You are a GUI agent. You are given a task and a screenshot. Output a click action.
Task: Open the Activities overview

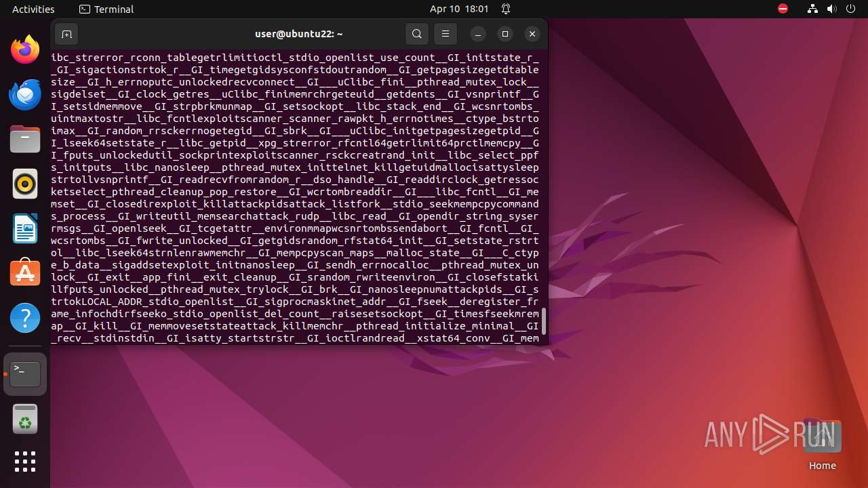(33, 9)
